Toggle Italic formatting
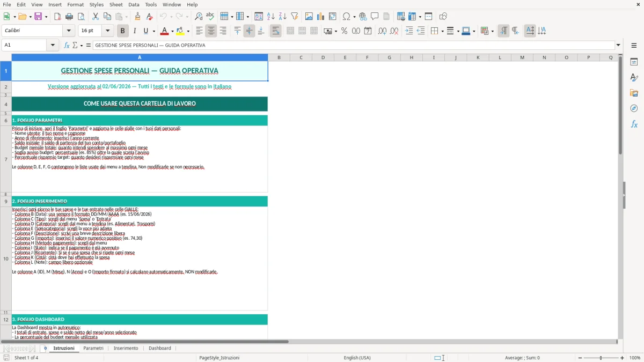 [134, 31]
